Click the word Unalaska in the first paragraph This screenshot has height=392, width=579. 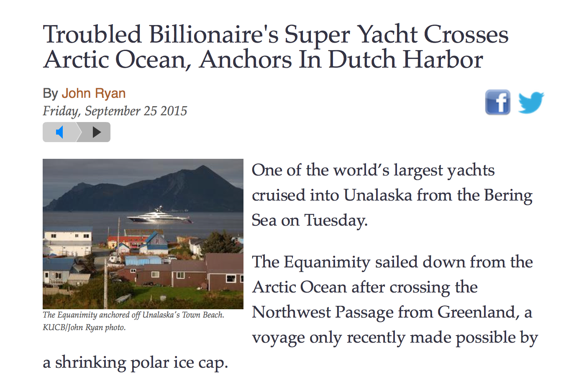click(x=378, y=195)
